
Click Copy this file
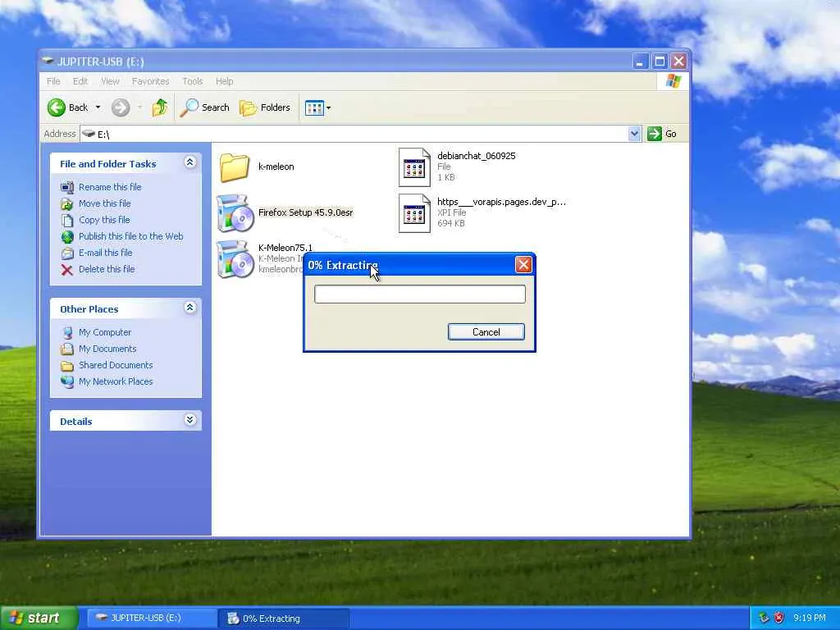tap(104, 220)
